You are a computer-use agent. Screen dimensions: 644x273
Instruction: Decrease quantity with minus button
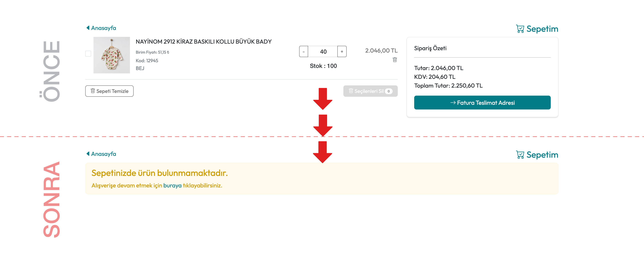click(x=304, y=52)
